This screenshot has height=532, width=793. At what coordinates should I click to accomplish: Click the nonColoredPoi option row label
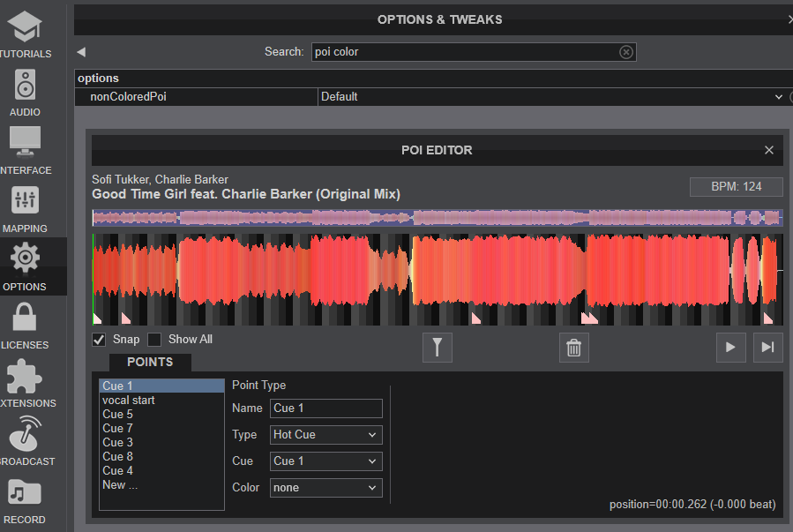click(x=128, y=96)
